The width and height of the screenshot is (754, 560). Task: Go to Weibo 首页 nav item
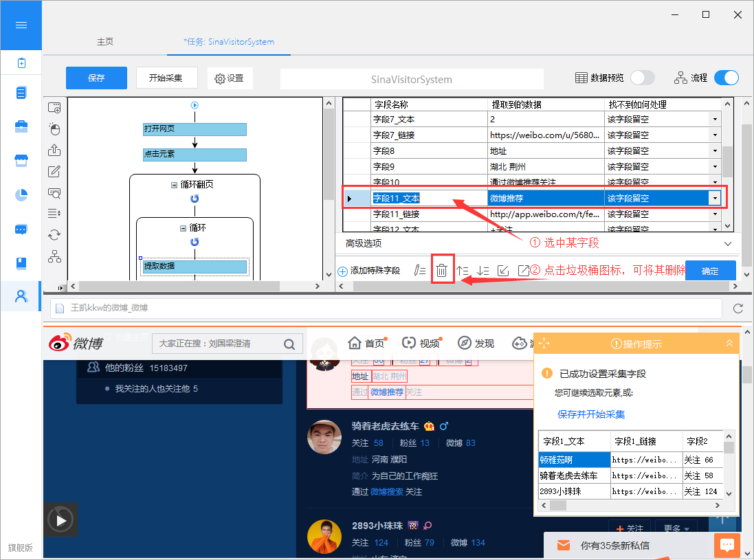[368, 343]
